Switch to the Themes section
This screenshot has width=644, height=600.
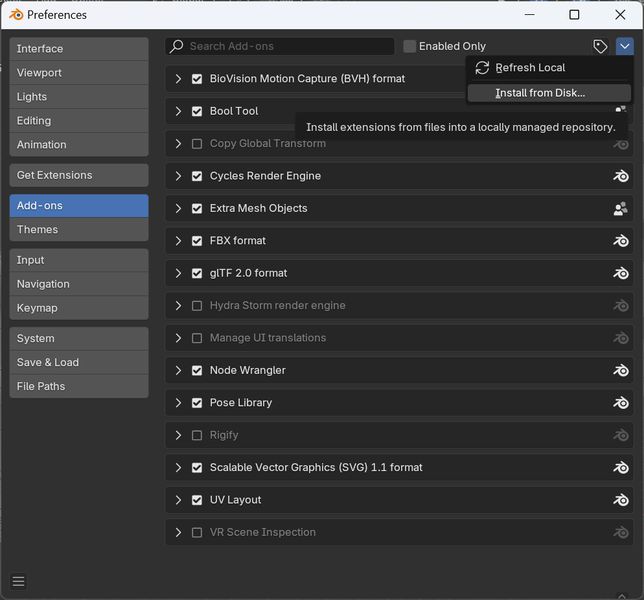click(x=79, y=230)
